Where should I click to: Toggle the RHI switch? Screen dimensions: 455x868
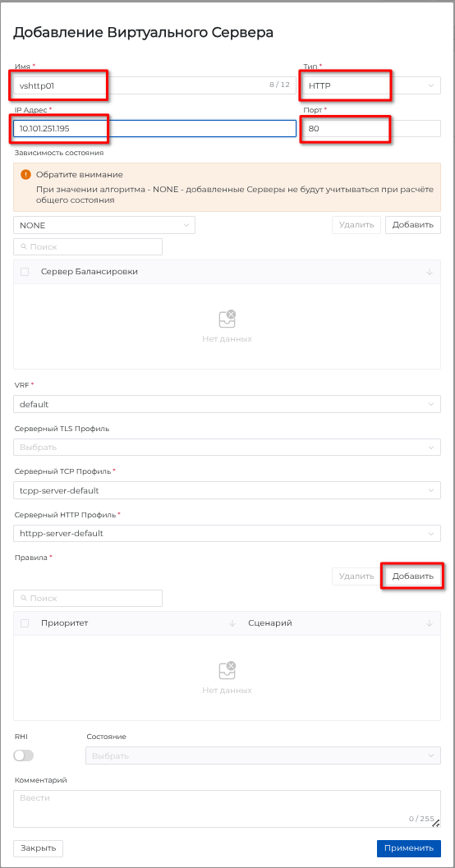click(24, 755)
